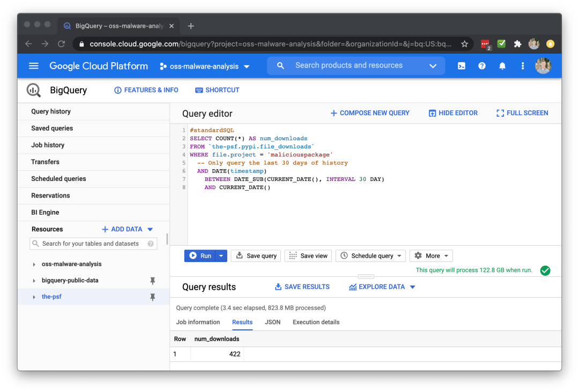The width and height of the screenshot is (579, 392).
Task: Switch to the JSON tab
Action: coord(272,322)
